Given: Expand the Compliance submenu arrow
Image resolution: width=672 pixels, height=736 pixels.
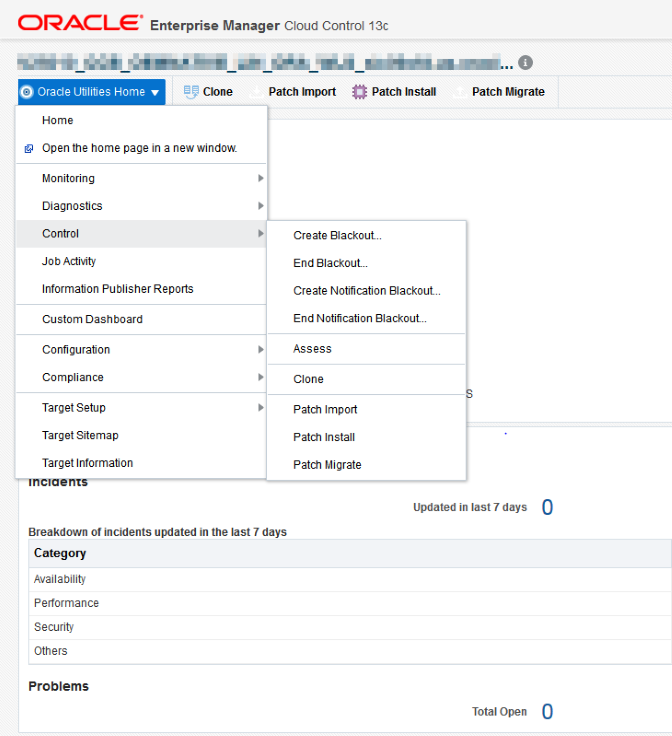Looking at the screenshot, I should click(260, 377).
